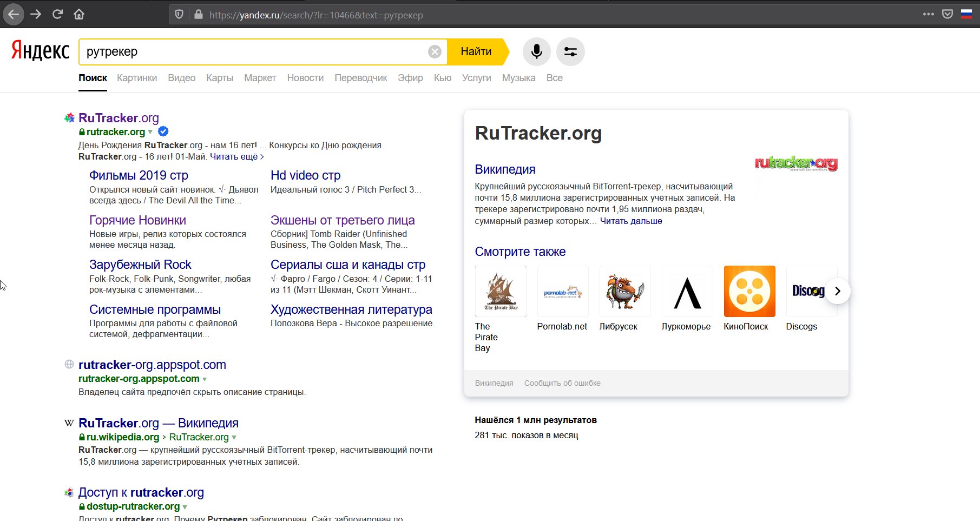
Task: Open Hd video стр sitelink
Action: (305, 175)
